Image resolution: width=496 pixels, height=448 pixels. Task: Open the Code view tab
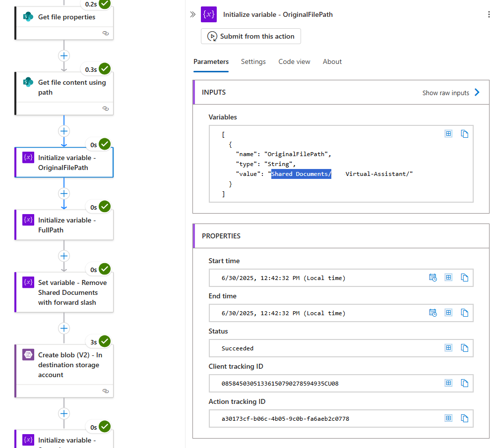click(294, 61)
